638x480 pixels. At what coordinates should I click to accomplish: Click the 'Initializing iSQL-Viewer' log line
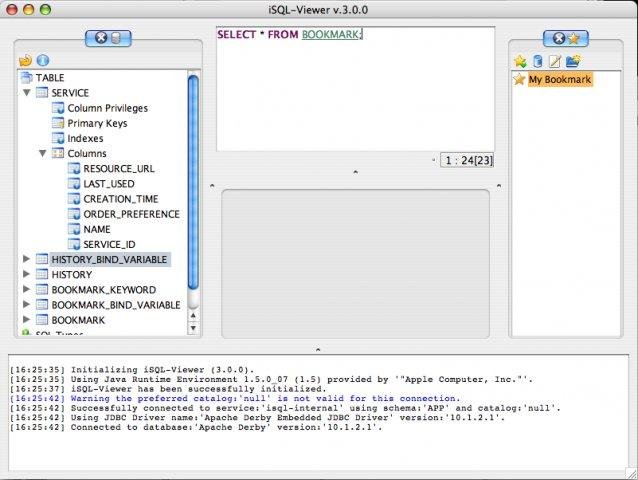[x=132, y=369]
